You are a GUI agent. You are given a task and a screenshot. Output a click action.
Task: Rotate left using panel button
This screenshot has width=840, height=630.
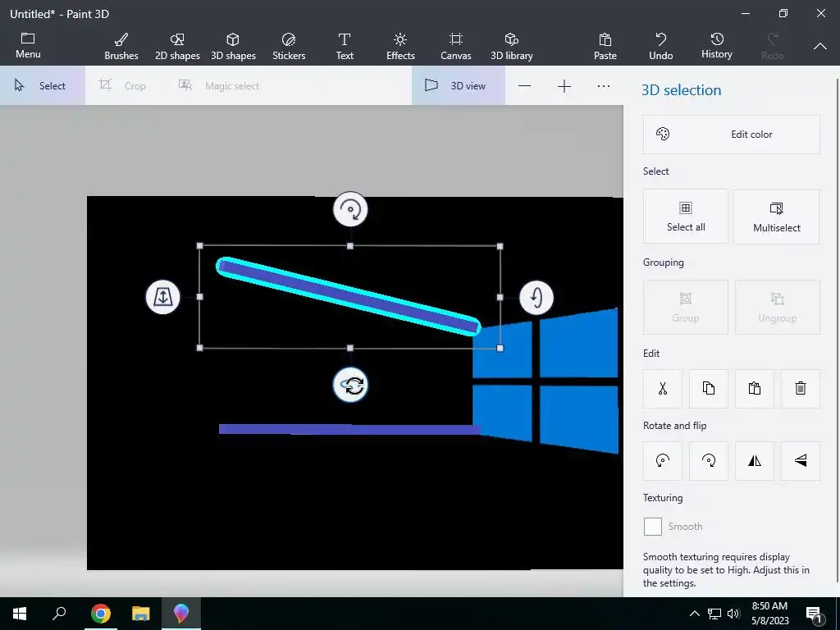pyautogui.click(x=663, y=461)
